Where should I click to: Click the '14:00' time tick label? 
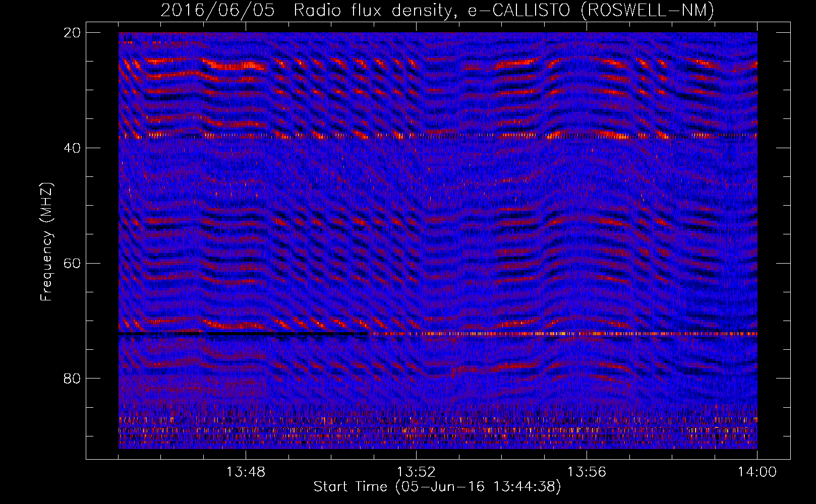point(757,472)
